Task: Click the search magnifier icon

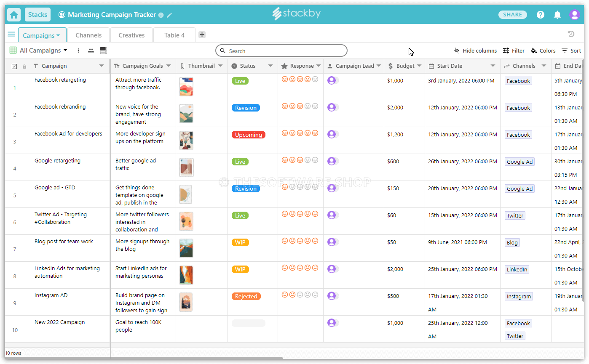Action: [x=223, y=51]
